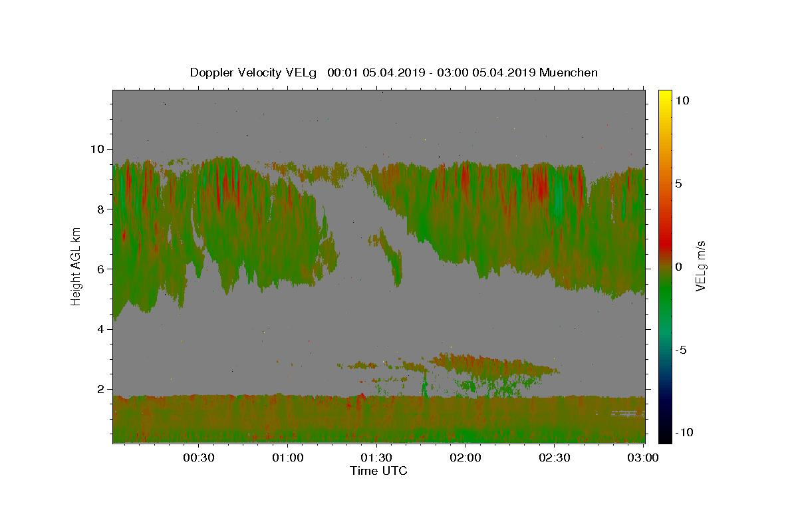Click colorbar value label '-5'
The width and height of the screenshot is (798, 532).
[681, 350]
